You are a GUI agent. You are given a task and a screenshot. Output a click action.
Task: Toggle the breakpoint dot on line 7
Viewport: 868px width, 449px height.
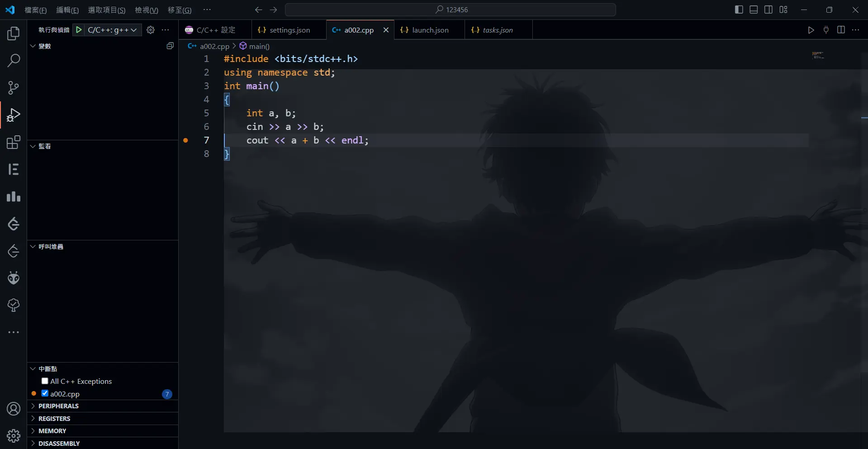pyautogui.click(x=185, y=140)
